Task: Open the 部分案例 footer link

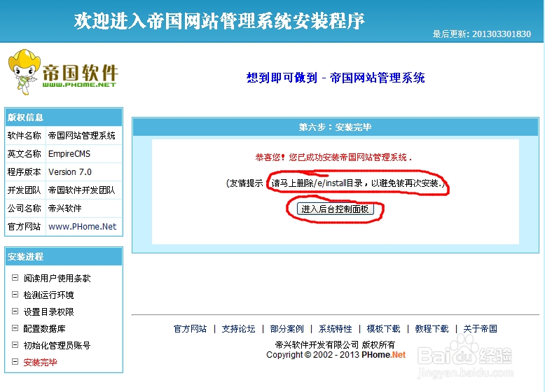Action: (x=287, y=329)
